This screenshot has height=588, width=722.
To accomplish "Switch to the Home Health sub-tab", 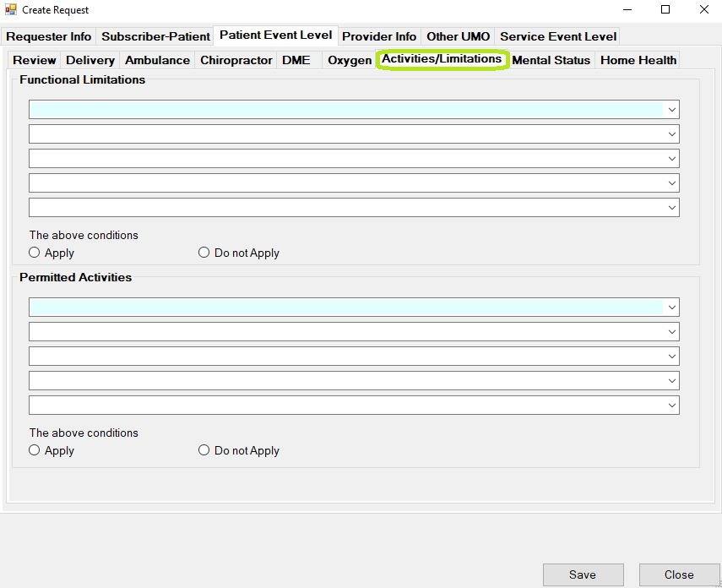I will tap(638, 60).
